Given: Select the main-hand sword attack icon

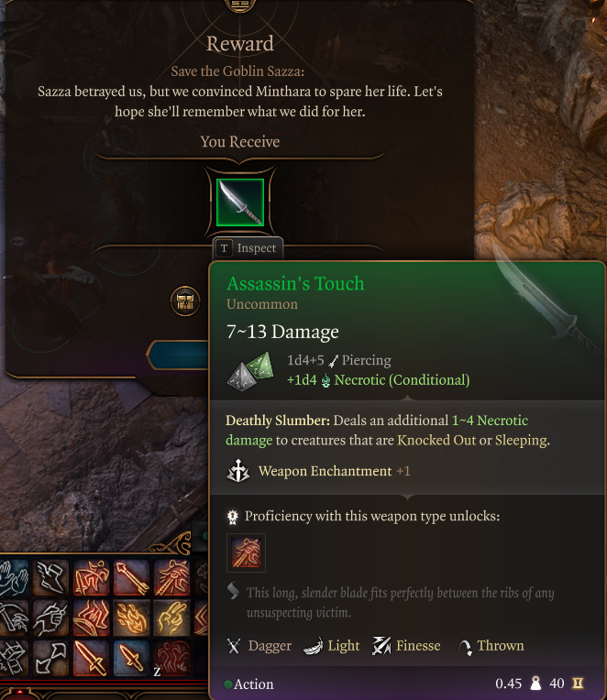Looking at the screenshot, I should [91, 658].
